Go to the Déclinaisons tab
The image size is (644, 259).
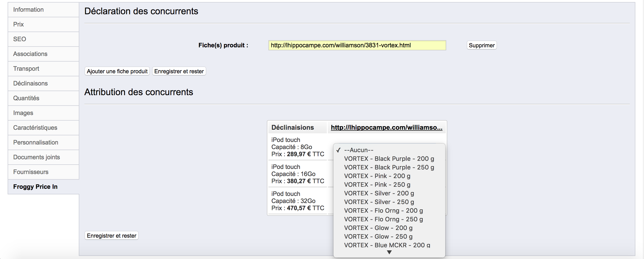tap(43, 83)
